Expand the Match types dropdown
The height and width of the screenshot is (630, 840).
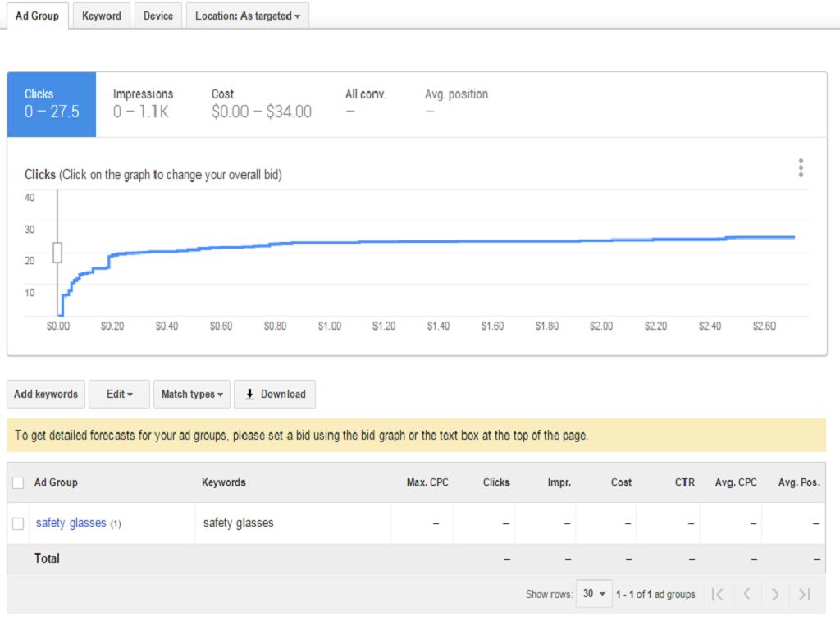192,394
